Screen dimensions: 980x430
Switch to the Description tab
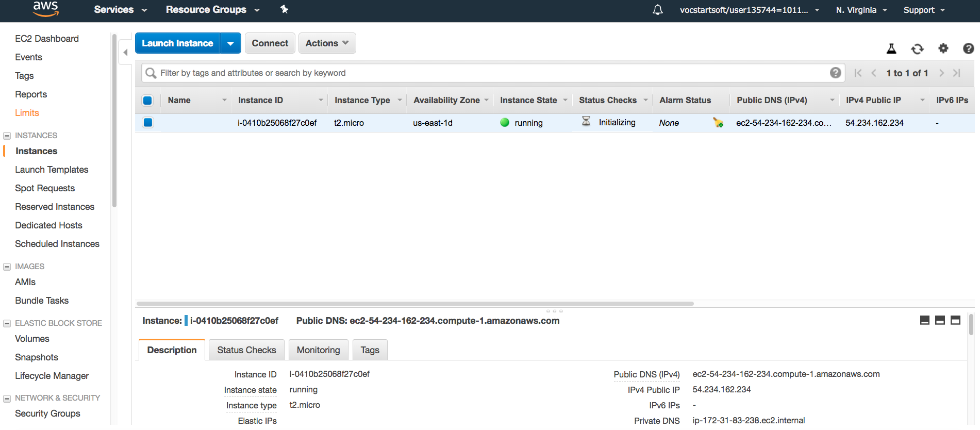point(172,350)
